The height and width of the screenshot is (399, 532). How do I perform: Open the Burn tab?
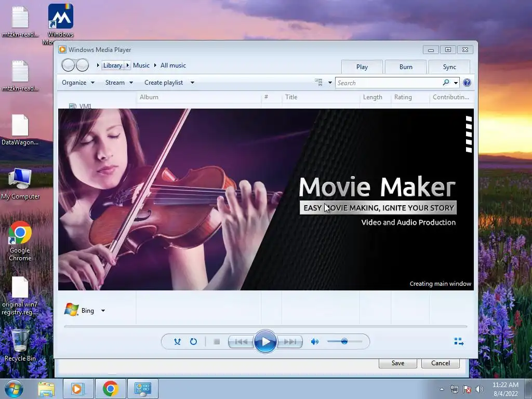pos(406,67)
